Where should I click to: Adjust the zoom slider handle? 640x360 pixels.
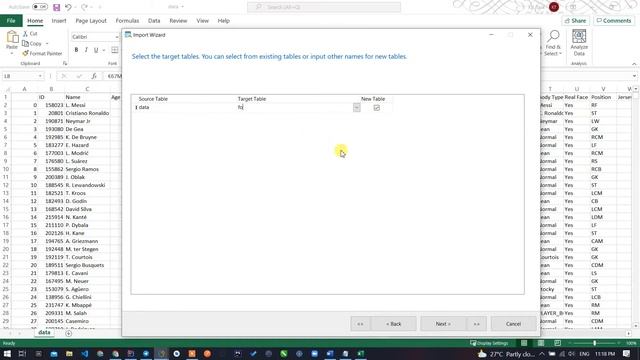[x=595, y=343]
